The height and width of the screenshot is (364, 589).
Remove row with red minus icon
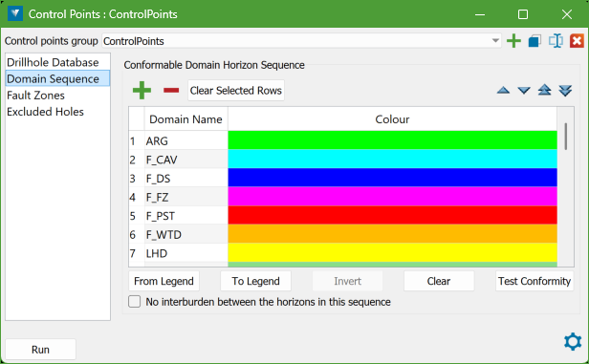(171, 91)
